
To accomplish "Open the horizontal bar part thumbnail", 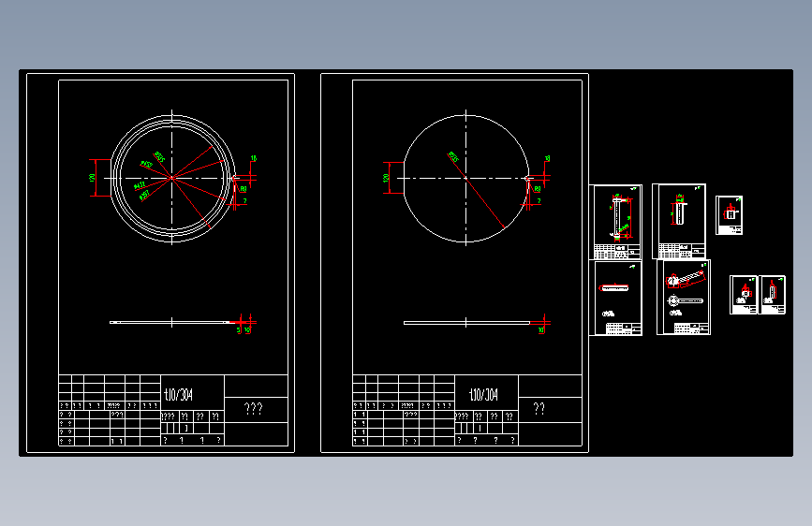I will tap(615, 299).
